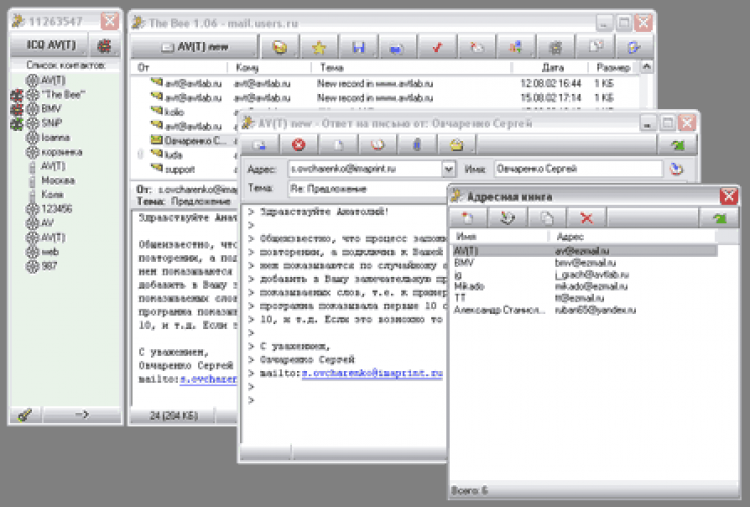The width and height of the screenshot is (750, 507).
Task: Click the yellow star icon in main toolbar
Action: pos(319,47)
